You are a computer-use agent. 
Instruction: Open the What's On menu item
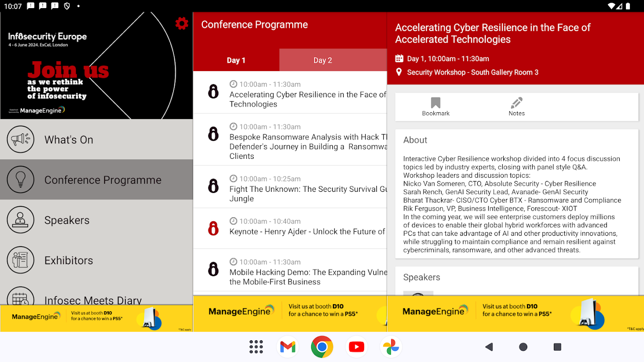pos(96,139)
